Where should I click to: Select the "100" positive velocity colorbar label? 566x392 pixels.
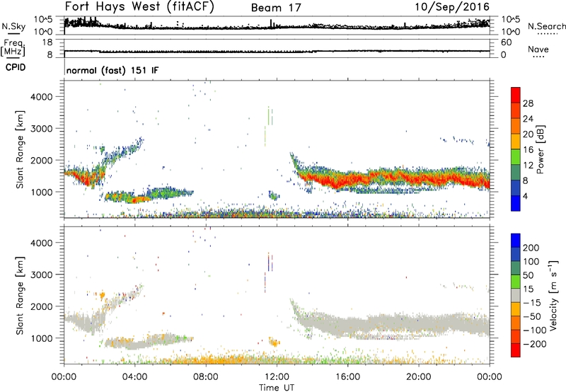point(531,261)
